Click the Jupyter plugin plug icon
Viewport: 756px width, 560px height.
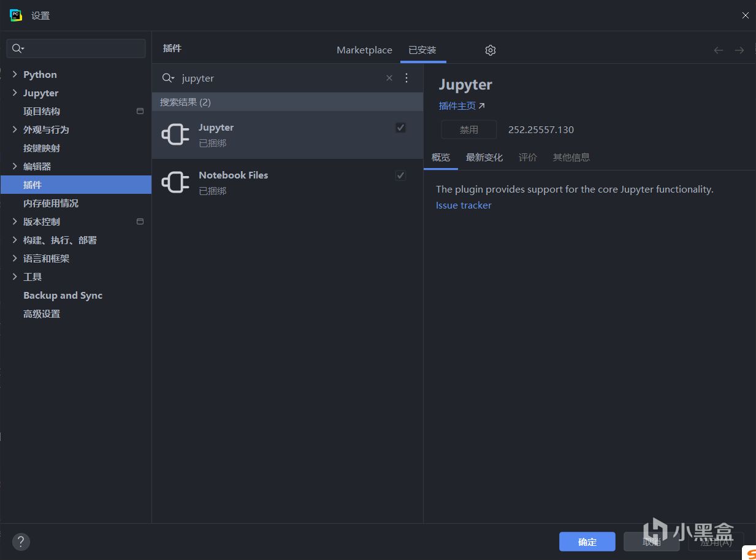[175, 135]
